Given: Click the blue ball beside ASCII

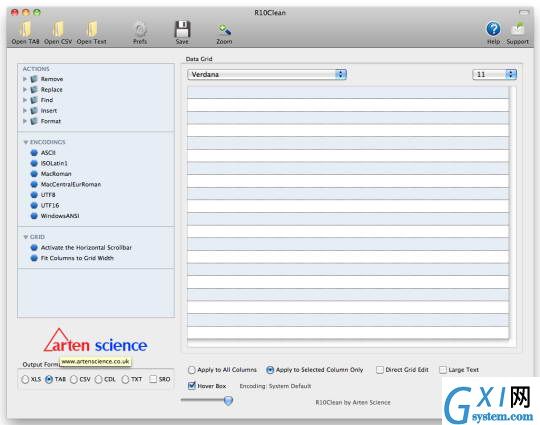Looking at the screenshot, I should (34, 153).
